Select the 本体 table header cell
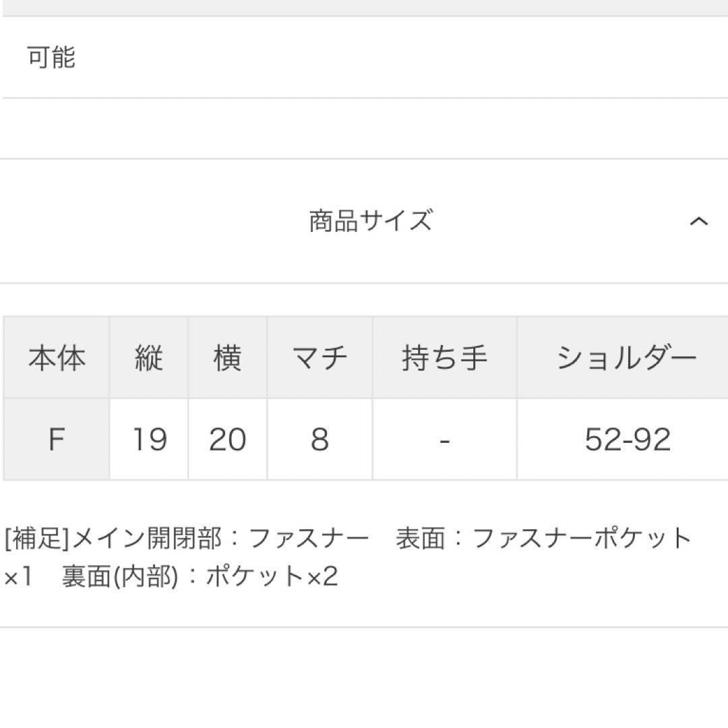Image resolution: width=728 pixels, height=728 pixels. [x=57, y=359]
